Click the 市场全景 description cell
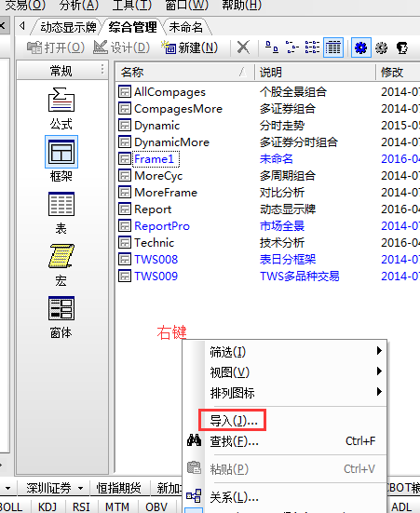 tap(282, 225)
